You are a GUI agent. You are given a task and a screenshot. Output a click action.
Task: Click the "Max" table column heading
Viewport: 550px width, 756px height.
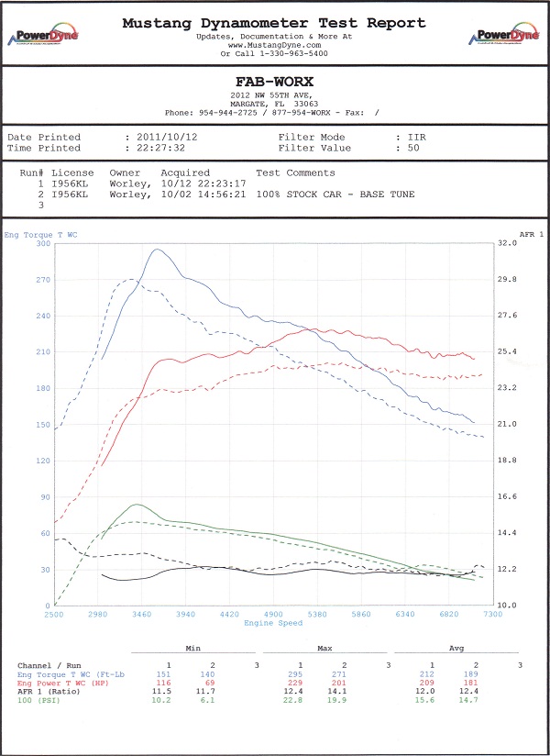(324, 649)
